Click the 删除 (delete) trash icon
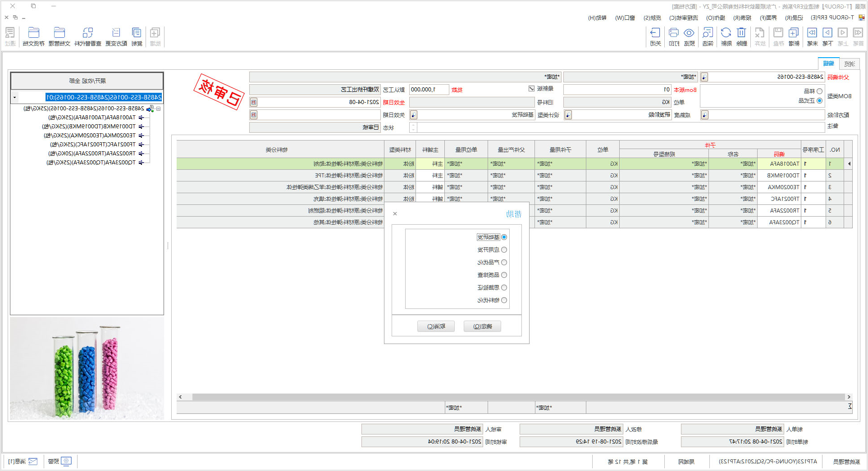The height and width of the screenshot is (471, 868). coord(741,36)
